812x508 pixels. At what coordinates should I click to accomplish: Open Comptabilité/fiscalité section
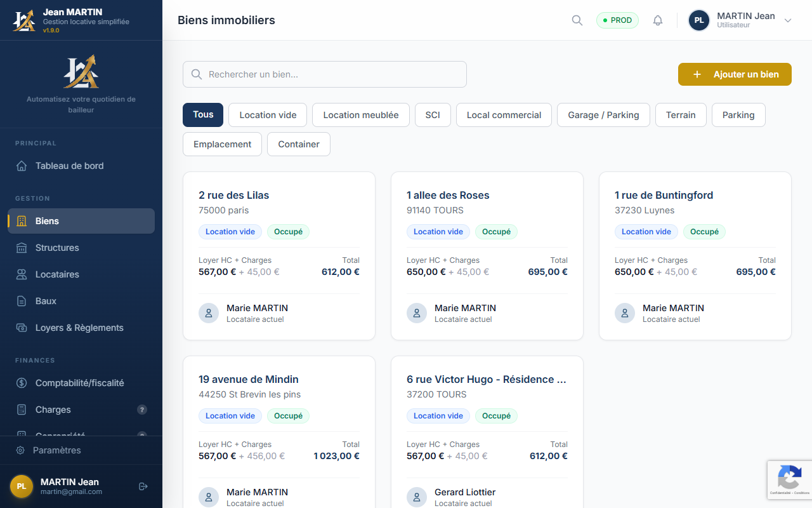tap(79, 383)
